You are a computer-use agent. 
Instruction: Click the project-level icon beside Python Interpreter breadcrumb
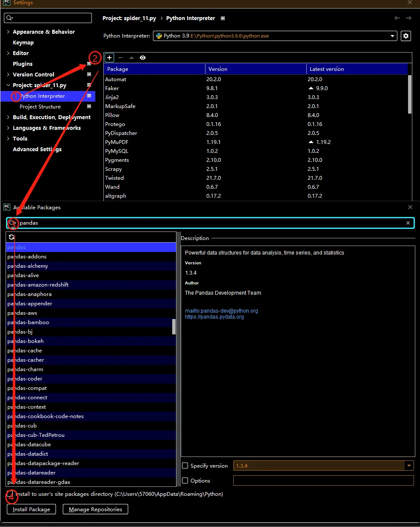click(223, 18)
